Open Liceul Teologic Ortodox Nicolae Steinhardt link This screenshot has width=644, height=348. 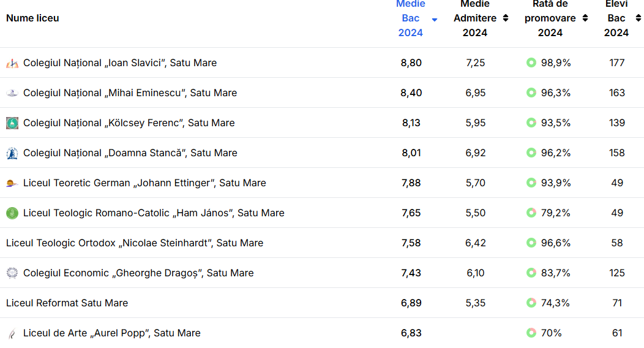135,243
